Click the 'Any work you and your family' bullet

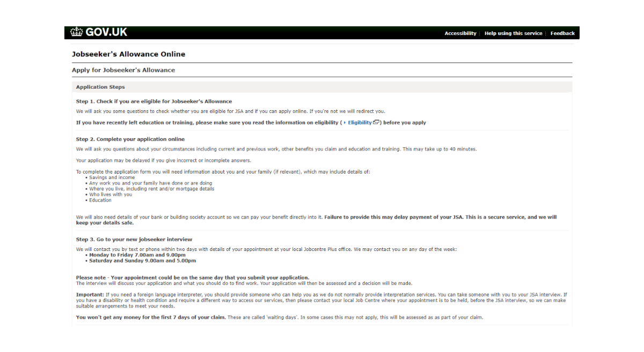[150, 183]
